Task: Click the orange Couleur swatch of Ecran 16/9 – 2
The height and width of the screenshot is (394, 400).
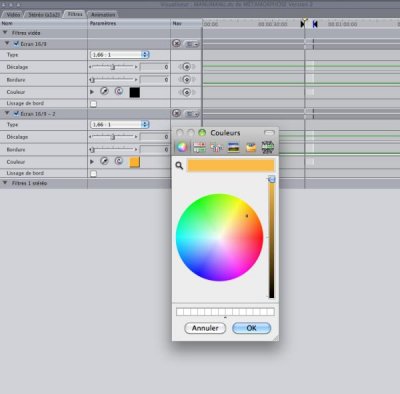Action: click(x=134, y=162)
